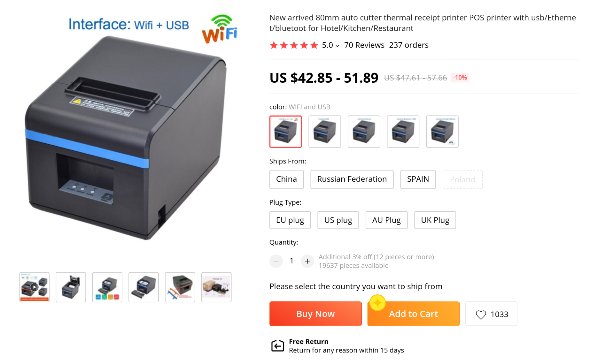This screenshot has width=590, height=364.
Task: View the package contents thumbnail
Action: [x=216, y=287]
